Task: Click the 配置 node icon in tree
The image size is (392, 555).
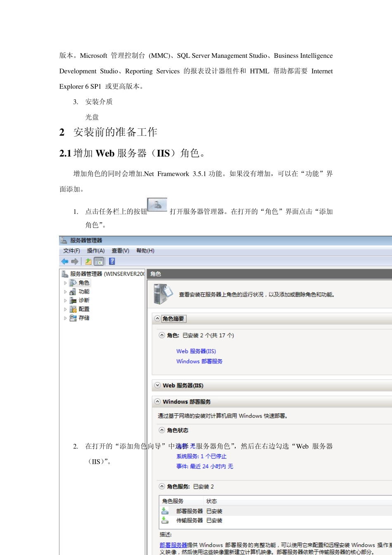Action: pyautogui.click(x=73, y=309)
